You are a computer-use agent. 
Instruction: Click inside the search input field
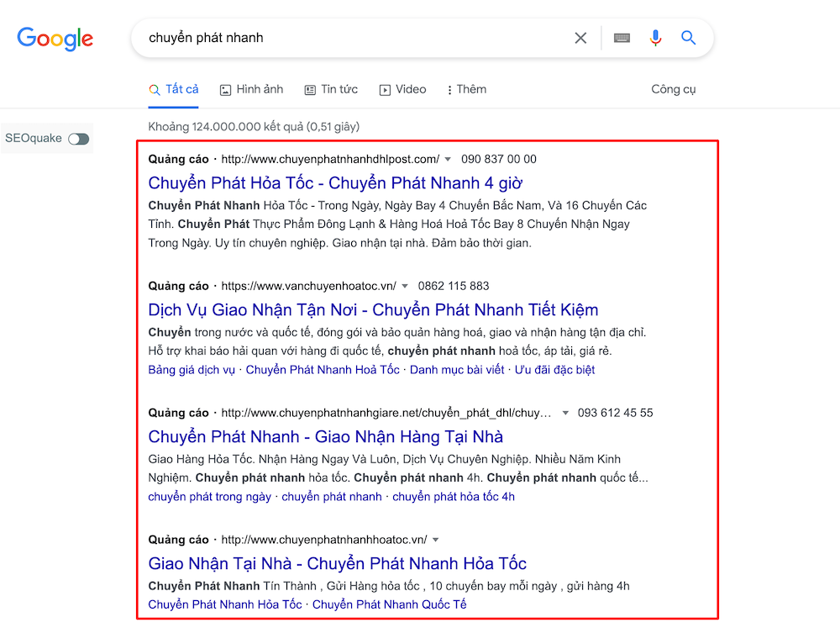pos(336,38)
